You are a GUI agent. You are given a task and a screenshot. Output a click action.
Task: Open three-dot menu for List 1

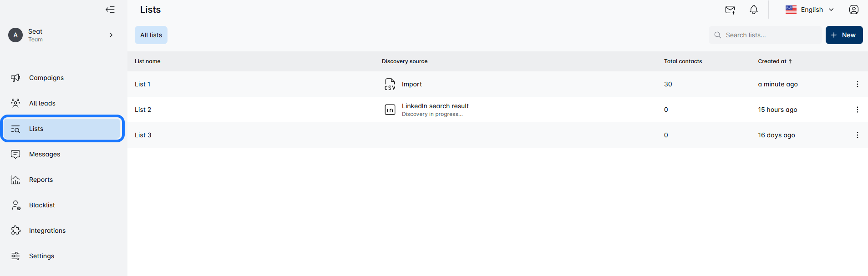(858, 84)
